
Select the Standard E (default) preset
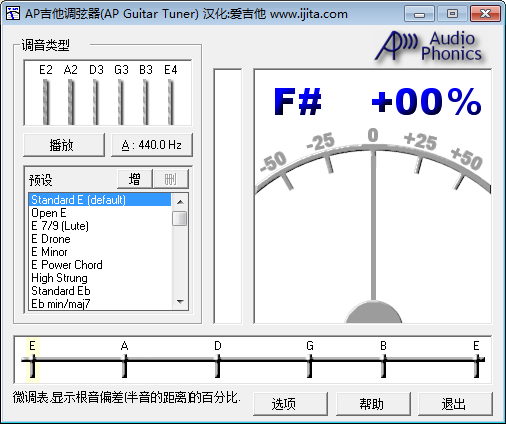100,200
